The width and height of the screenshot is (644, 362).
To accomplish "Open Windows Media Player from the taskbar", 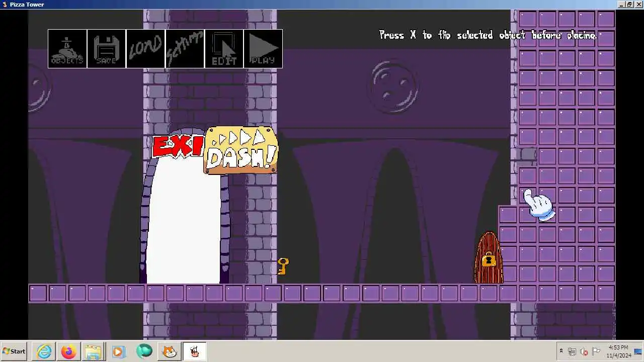I will point(118,351).
